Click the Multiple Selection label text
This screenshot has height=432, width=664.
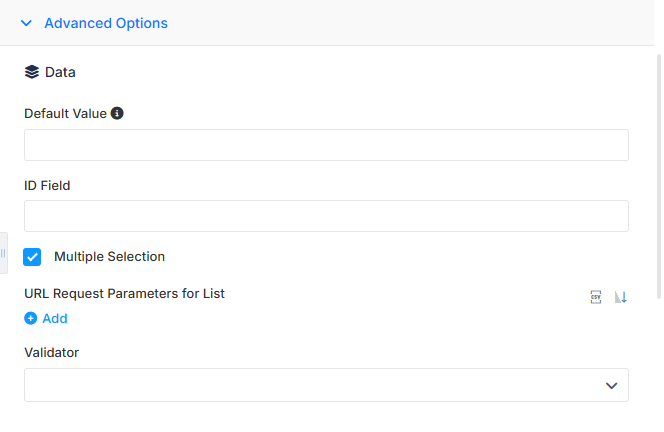[109, 257]
